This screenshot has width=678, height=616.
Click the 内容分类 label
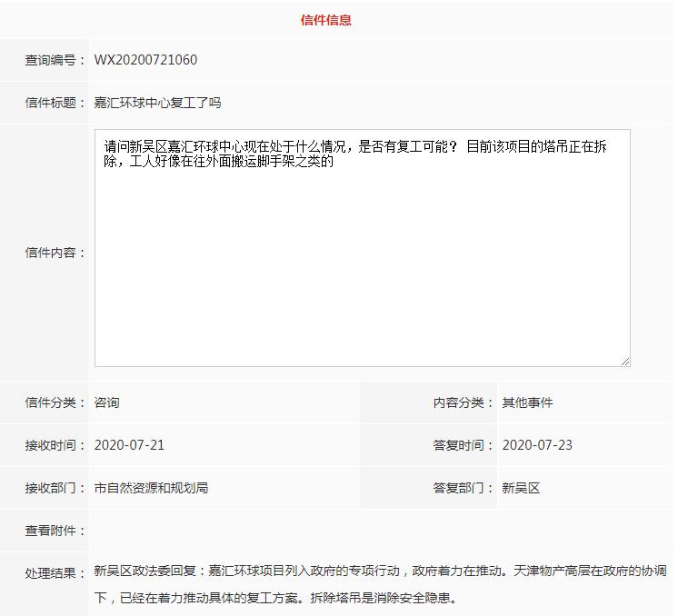tap(463, 402)
